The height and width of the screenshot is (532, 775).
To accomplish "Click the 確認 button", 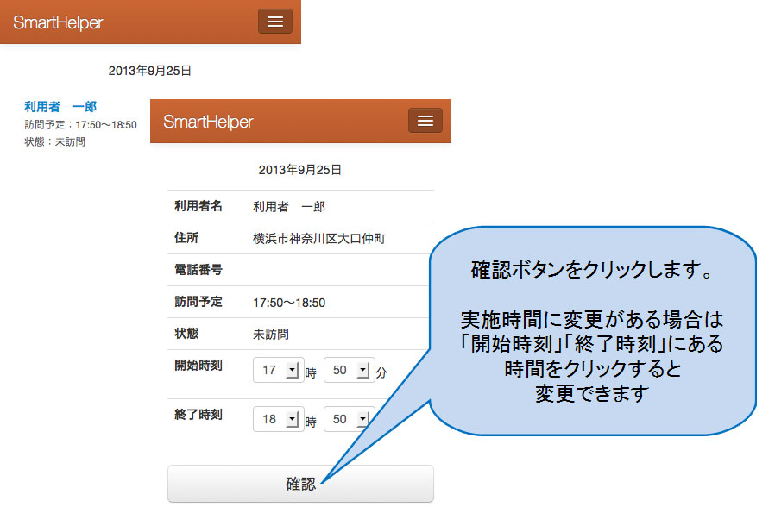I will tap(300, 484).
